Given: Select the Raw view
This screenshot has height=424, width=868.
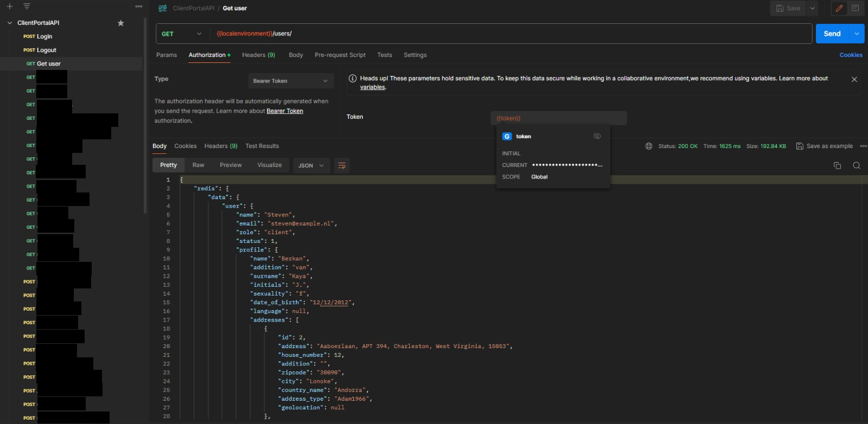Looking at the screenshot, I should click(199, 165).
